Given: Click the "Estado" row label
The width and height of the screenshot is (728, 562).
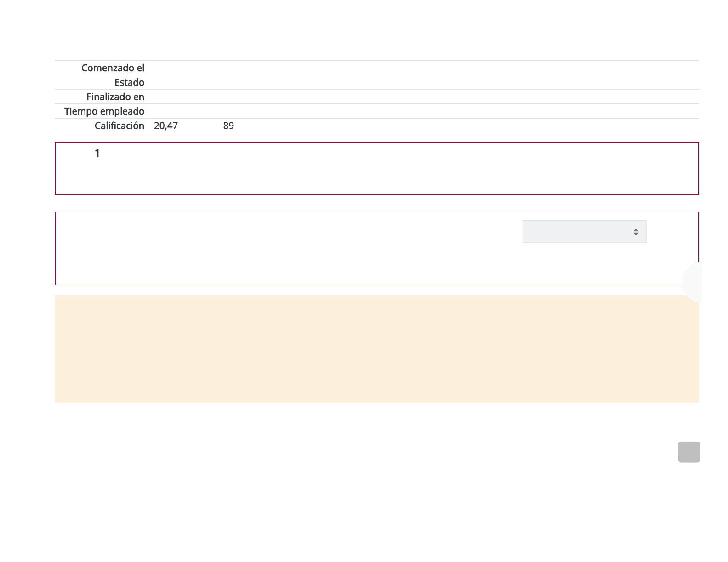Looking at the screenshot, I should (129, 82).
